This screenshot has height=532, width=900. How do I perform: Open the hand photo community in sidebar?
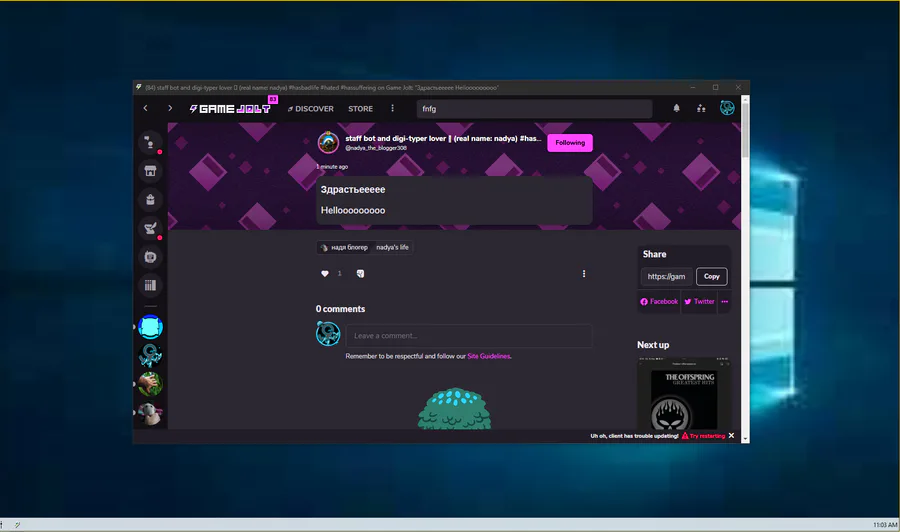150,384
